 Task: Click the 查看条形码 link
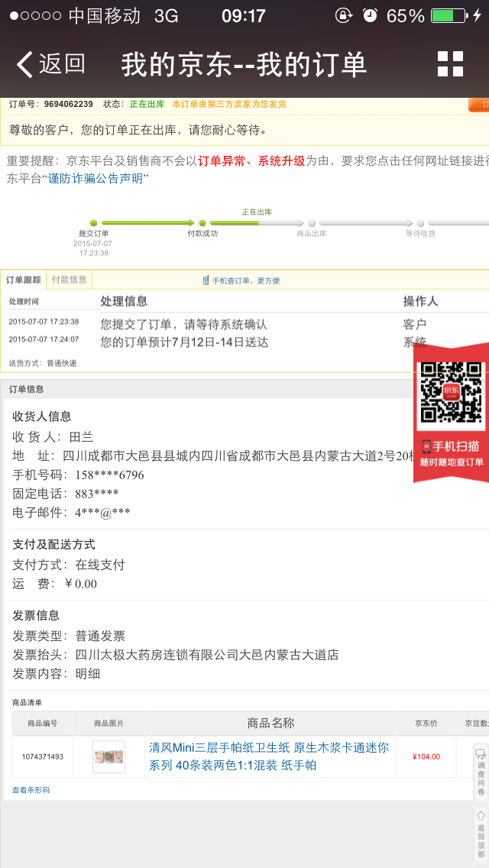[31, 790]
